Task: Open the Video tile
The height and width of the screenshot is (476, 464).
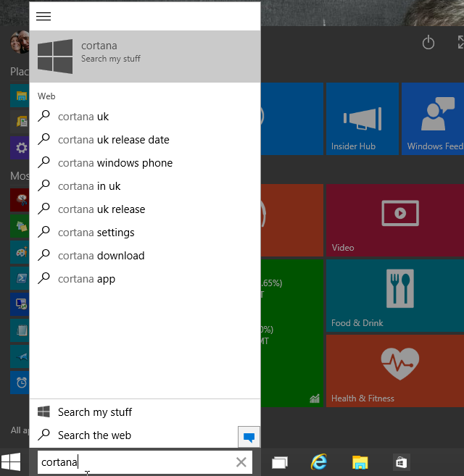Action: 395,220
